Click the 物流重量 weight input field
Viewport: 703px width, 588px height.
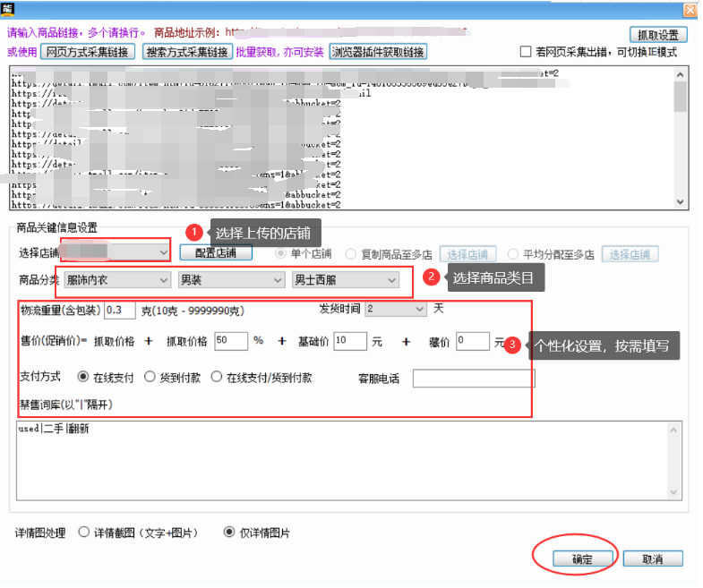click(x=120, y=311)
